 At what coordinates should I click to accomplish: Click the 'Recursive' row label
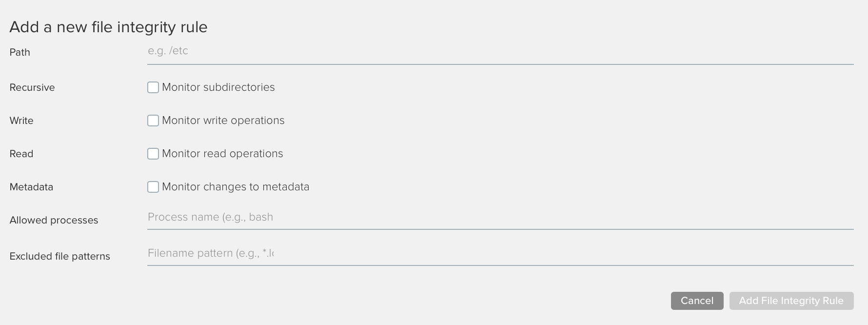point(32,87)
